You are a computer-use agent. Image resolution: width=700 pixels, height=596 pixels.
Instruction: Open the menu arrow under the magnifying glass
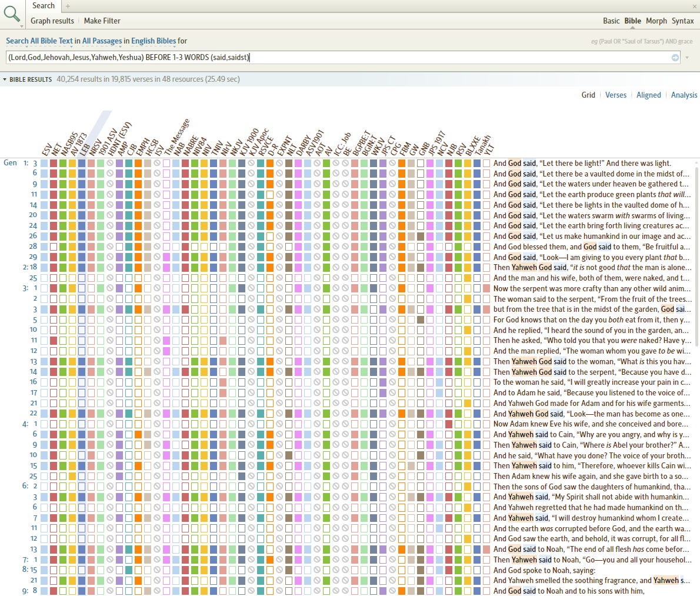point(21,26)
